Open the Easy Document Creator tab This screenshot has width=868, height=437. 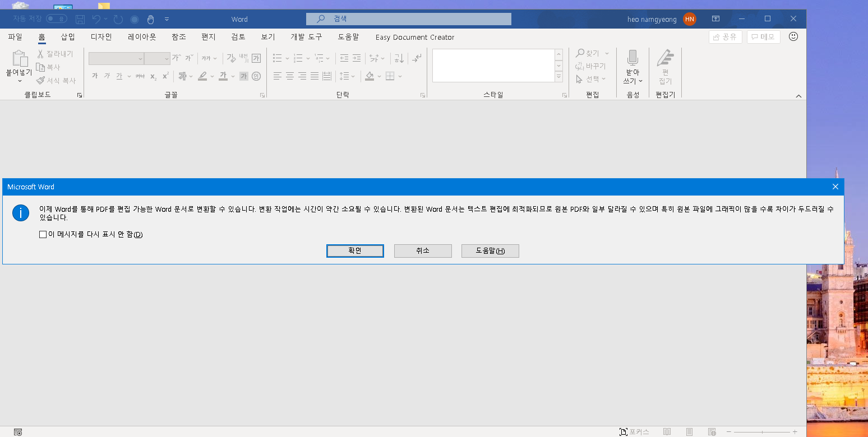[414, 38]
